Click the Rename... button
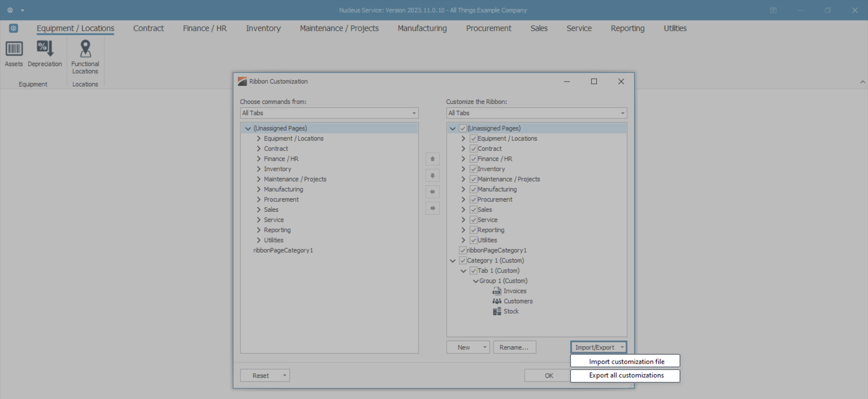The width and height of the screenshot is (868, 399). point(514,347)
